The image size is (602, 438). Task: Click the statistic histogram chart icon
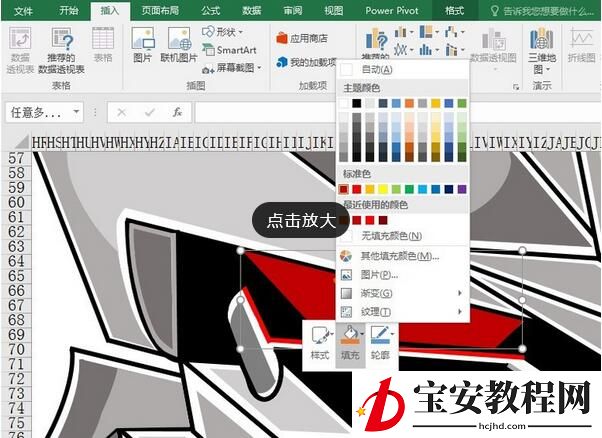tap(426, 50)
